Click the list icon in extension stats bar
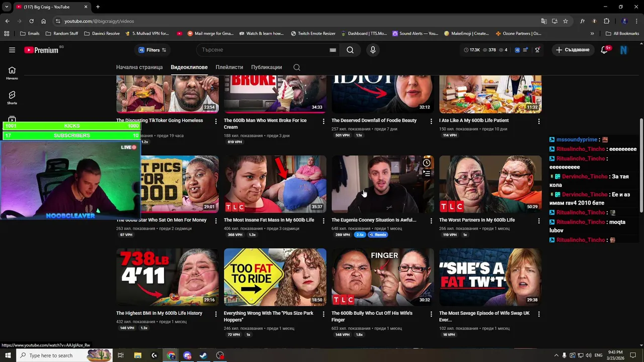Image resolution: width=644 pixels, height=362 pixels. [x=526, y=50]
